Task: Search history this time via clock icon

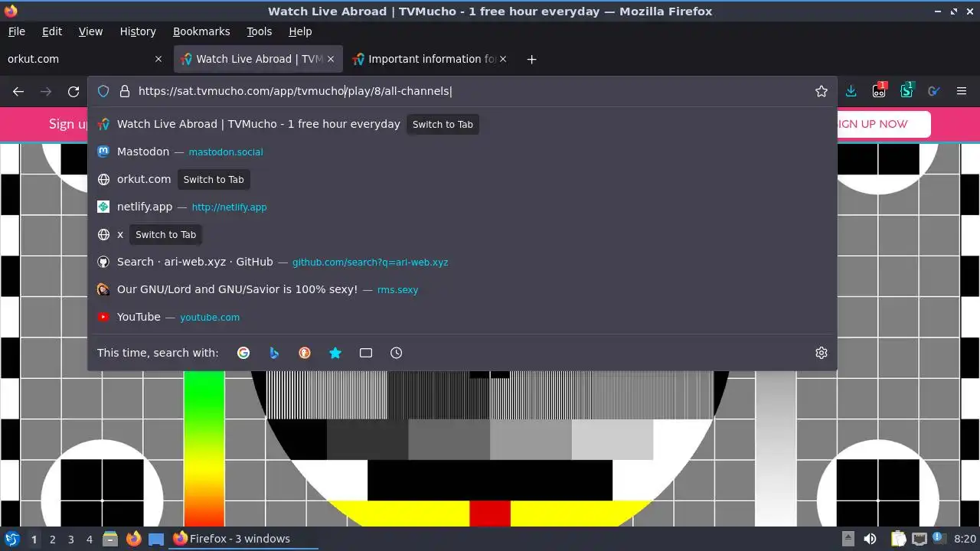Action: (397, 353)
